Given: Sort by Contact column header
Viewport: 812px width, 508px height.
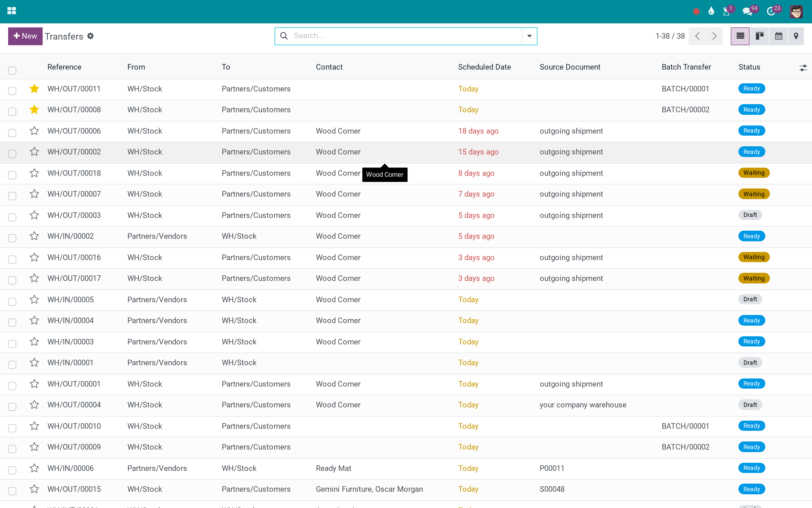Looking at the screenshot, I should pyautogui.click(x=329, y=67).
